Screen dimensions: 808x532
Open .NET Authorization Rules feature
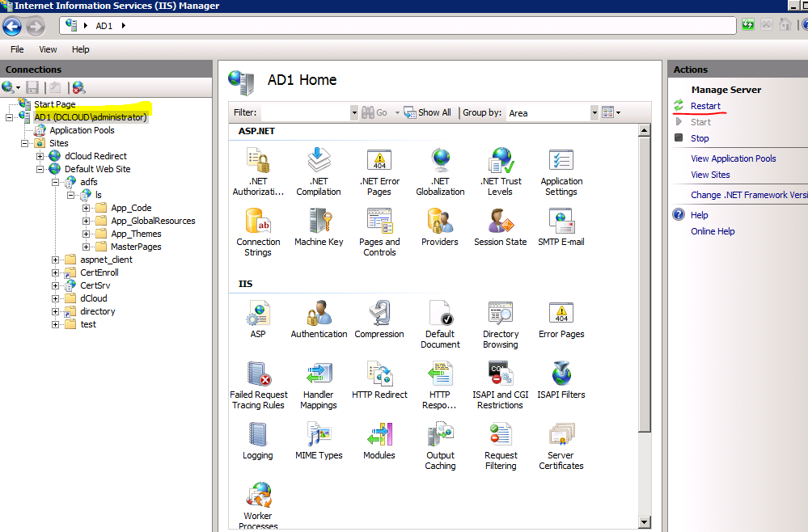[258, 172]
